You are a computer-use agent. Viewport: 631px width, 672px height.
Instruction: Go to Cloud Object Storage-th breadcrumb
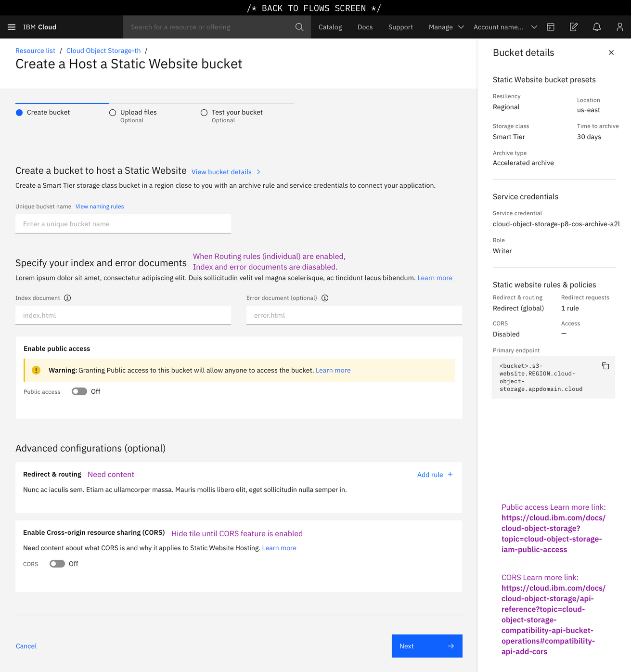point(103,51)
